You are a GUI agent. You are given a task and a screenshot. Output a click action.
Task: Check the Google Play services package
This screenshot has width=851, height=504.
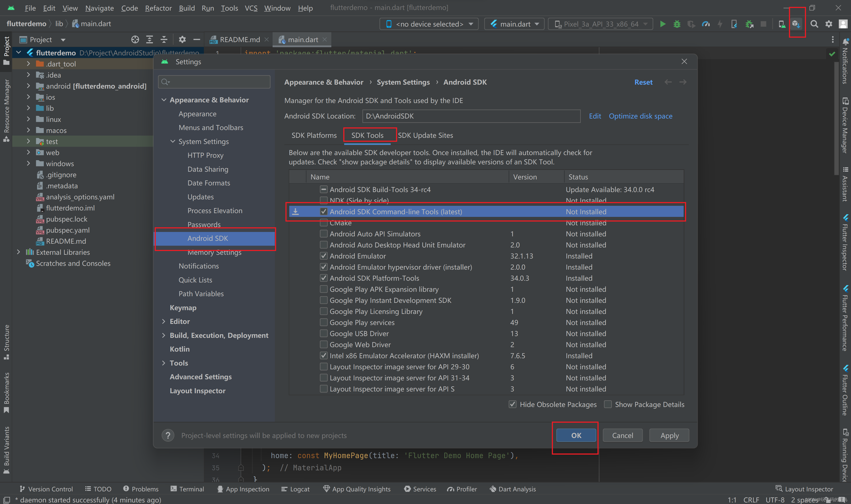pos(323,322)
